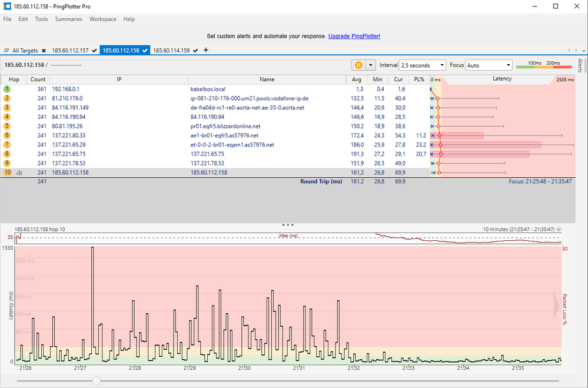Open the Workspace menu
This screenshot has height=388, width=588.
pyautogui.click(x=102, y=19)
